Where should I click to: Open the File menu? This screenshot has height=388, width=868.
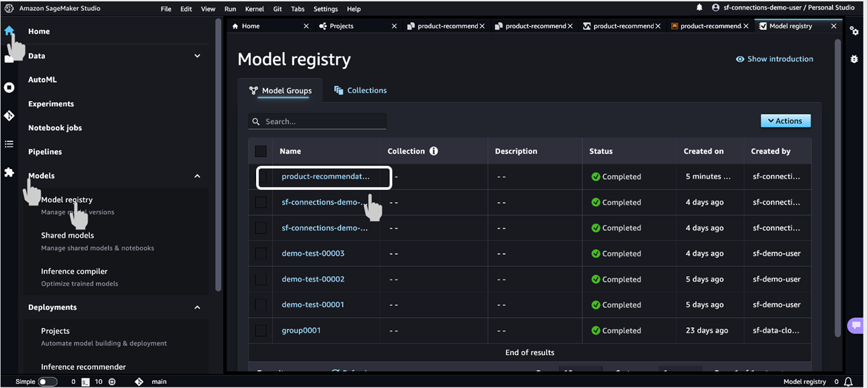pyautogui.click(x=166, y=9)
